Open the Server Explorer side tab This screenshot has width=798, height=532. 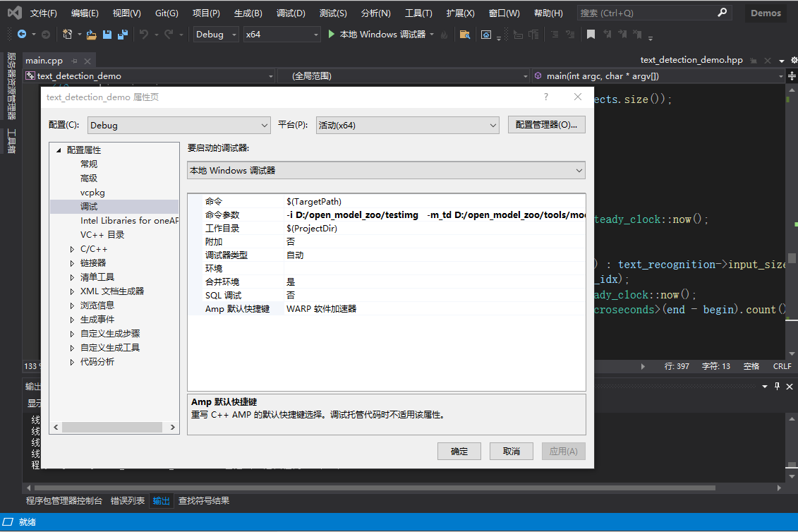tap(11, 85)
